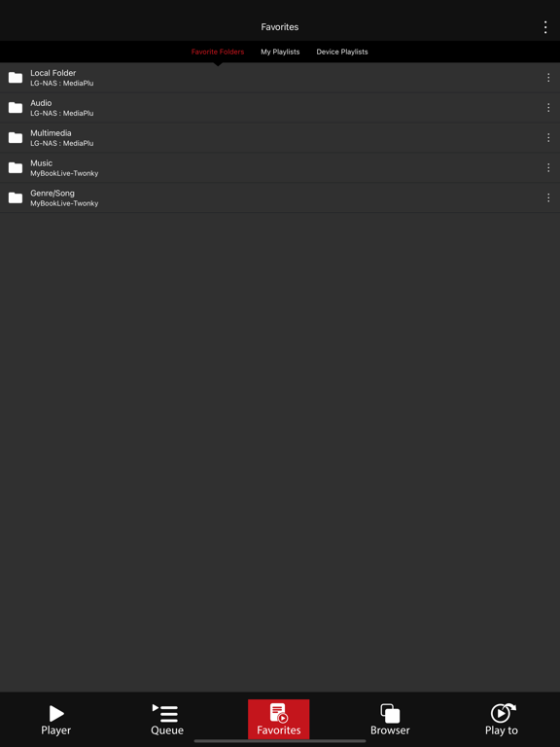Show more options for Genre/Song row
The image size is (560, 747).
pos(548,197)
